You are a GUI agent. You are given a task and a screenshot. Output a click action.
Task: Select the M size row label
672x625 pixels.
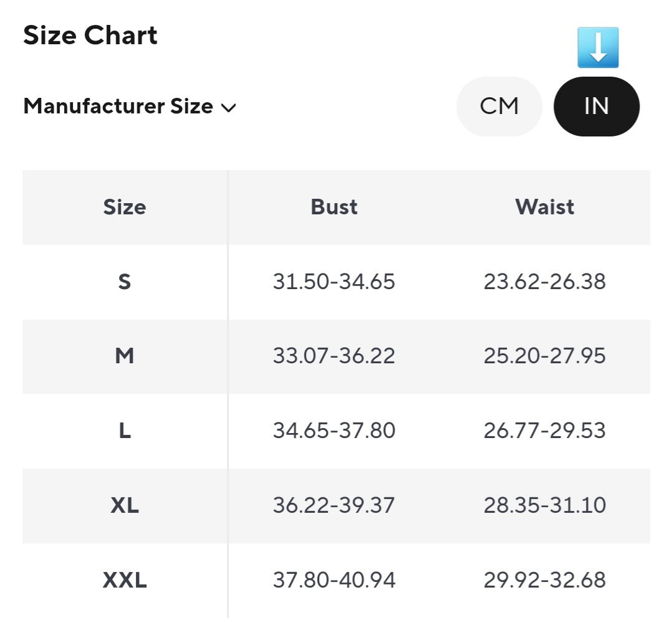[125, 356]
